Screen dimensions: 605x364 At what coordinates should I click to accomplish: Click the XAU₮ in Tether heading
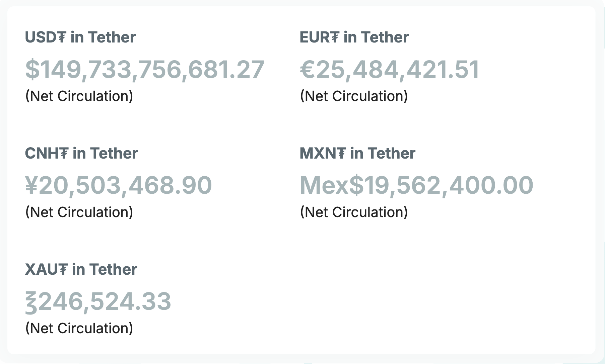click(x=81, y=269)
